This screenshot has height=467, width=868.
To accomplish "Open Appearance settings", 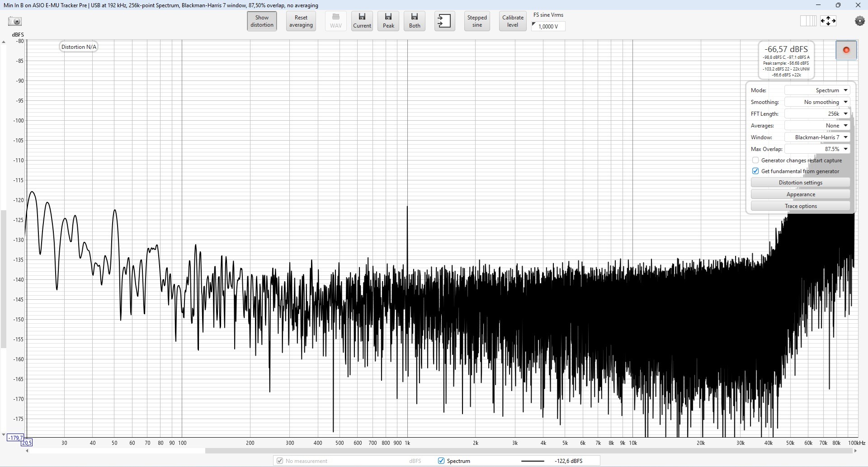I will (801, 194).
